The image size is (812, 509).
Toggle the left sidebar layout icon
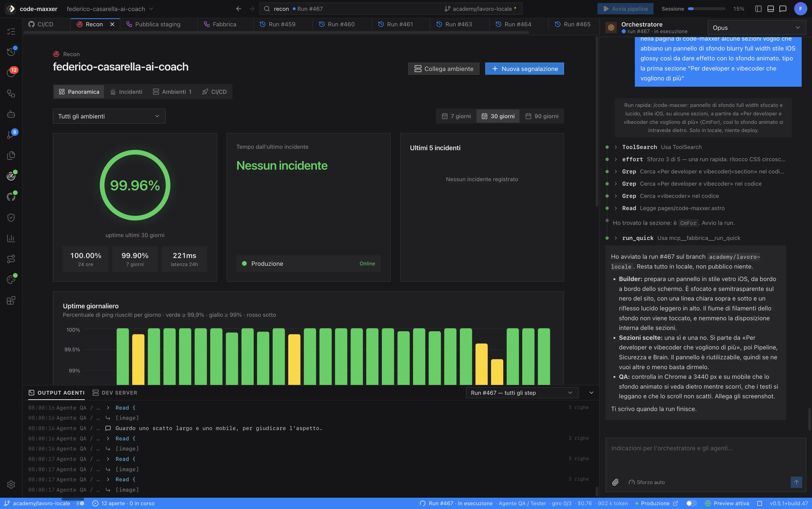(x=758, y=9)
